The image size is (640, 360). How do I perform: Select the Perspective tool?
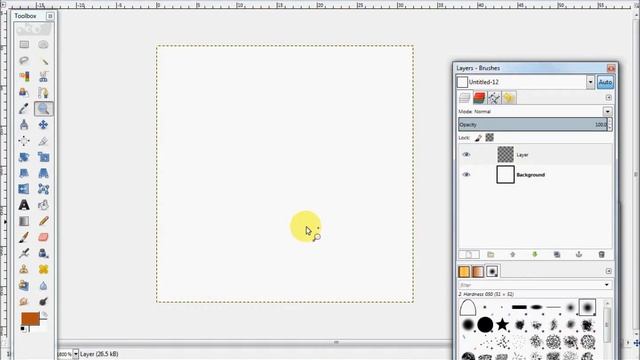43,173
